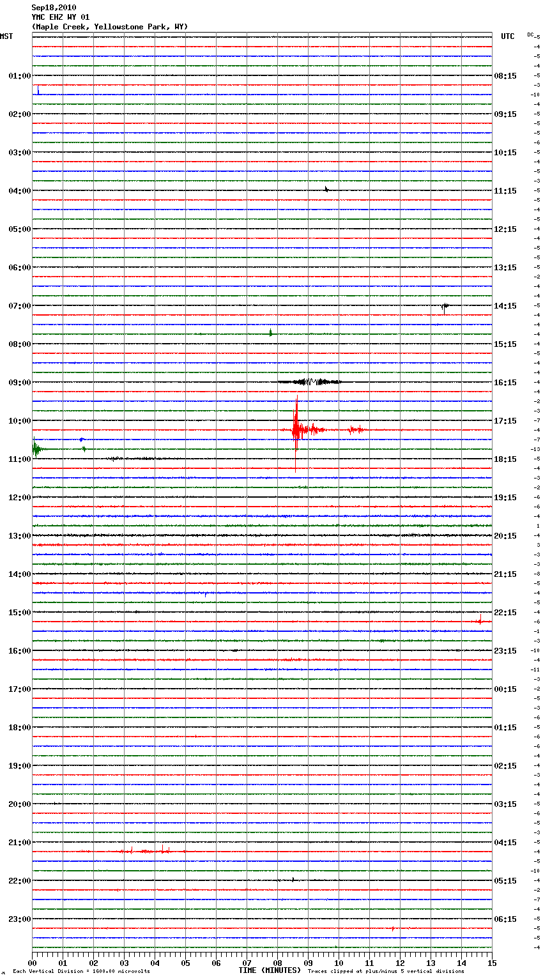Click the minute 10 axis tick label
Viewport: 543px width, 980px height.
click(x=339, y=963)
